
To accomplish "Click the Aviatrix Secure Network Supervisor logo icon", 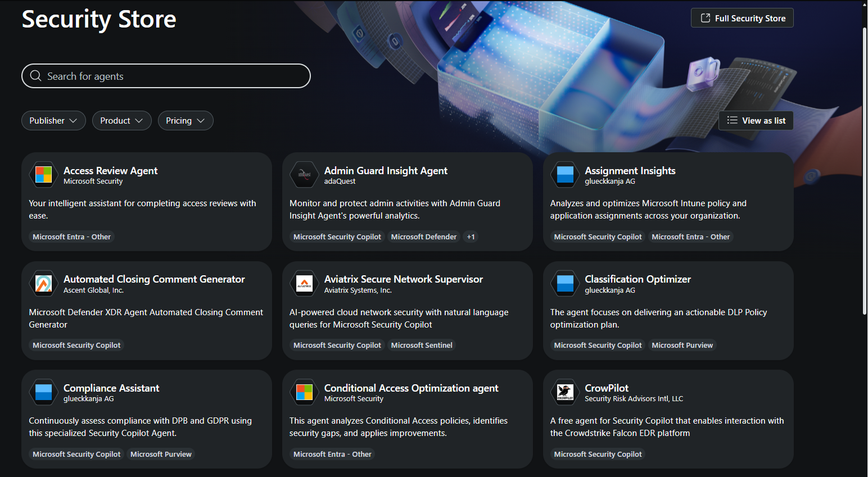I will pos(304,283).
